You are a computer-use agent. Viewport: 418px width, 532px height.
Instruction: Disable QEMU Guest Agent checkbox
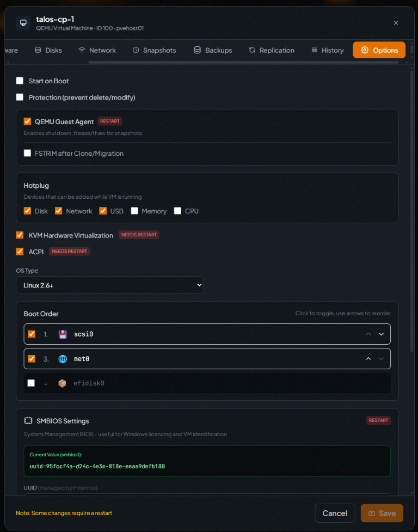click(28, 121)
